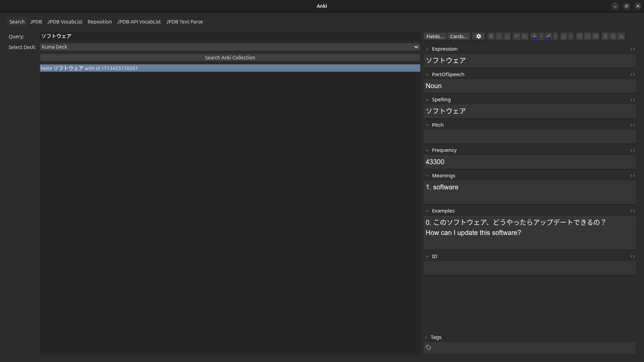Restore the Anki window size
Screen dimensions: 644x362
[x=626, y=6]
